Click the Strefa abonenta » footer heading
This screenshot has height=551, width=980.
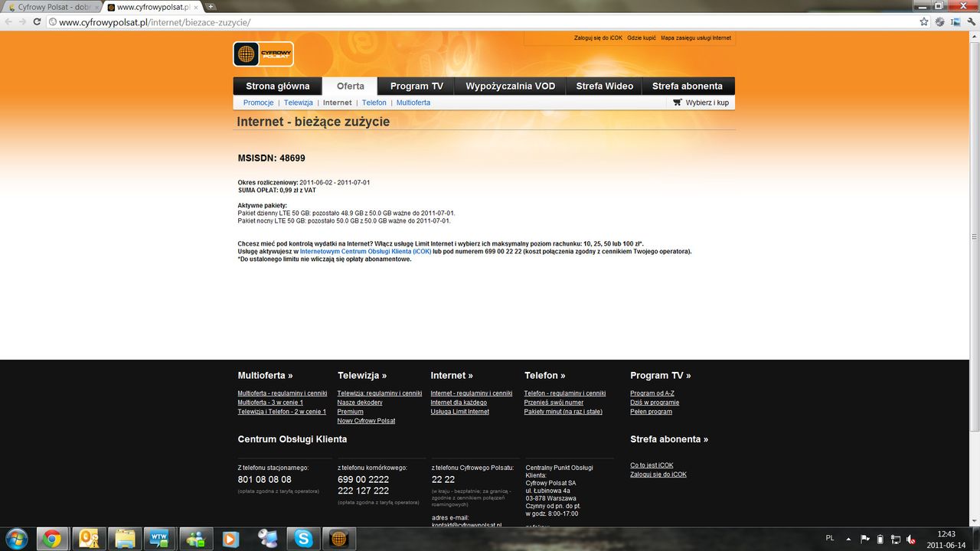click(669, 439)
